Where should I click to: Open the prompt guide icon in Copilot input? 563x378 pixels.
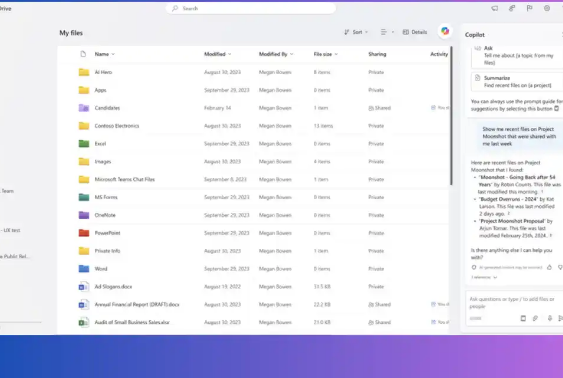pyautogui.click(x=523, y=318)
